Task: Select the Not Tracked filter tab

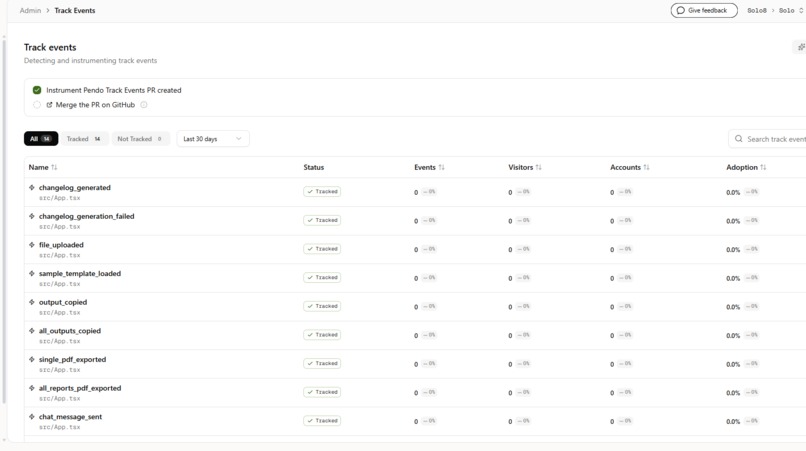Action: [140, 139]
